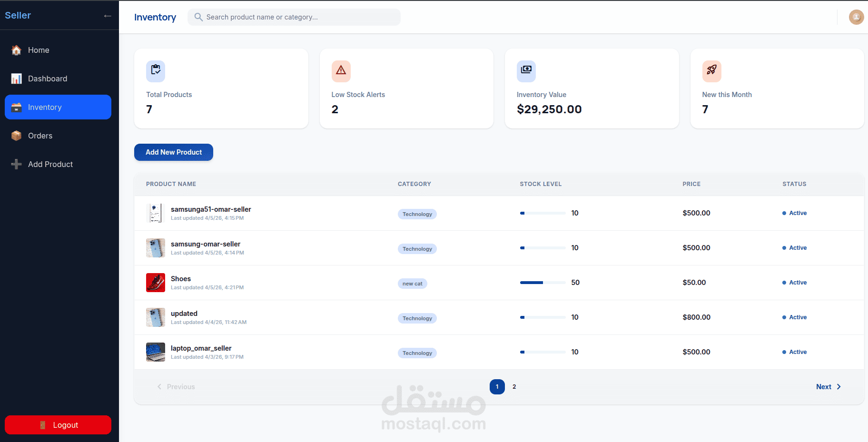Image resolution: width=868 pixels, height=442 pixels.
Task: Click the Add New Product button
Action: tap(174, 152)
